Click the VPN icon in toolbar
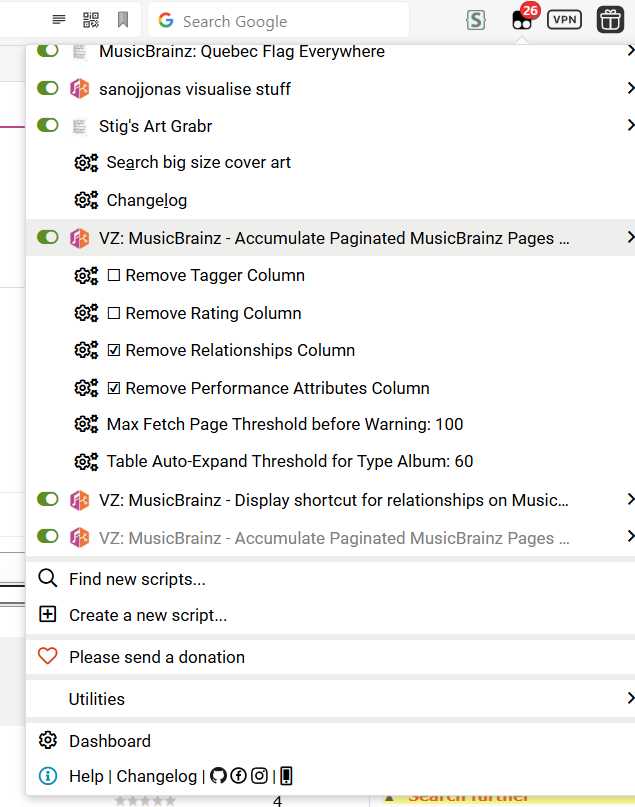The image size is (635, 807). point(565,20)
